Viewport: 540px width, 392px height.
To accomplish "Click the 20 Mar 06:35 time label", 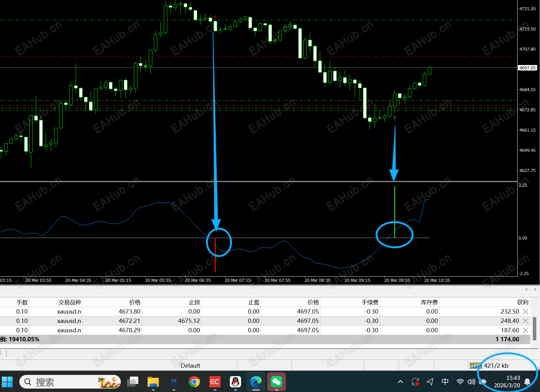I will (x=198, y=280).
